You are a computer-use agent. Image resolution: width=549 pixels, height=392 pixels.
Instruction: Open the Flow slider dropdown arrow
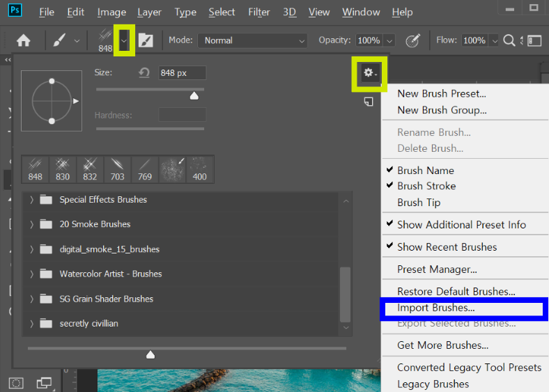coord(495,40)
